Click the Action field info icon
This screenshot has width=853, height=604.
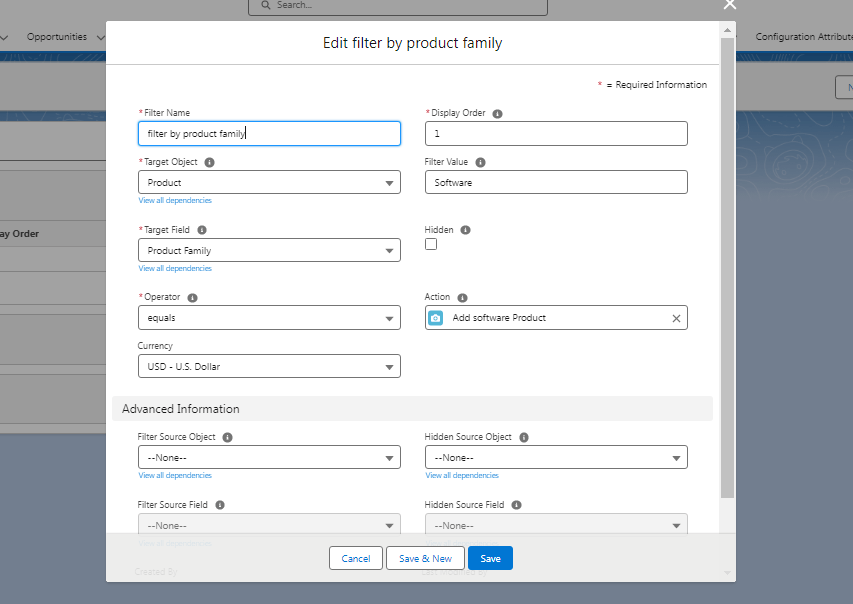(463, 298)
